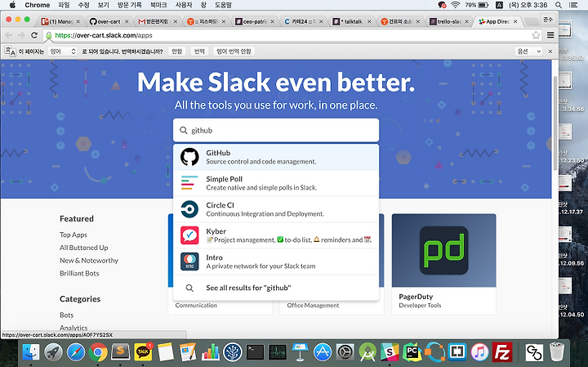Open the translate language dropdown showing 영어
Viewport: 588px width, 367px height.
tap(62, 51)
